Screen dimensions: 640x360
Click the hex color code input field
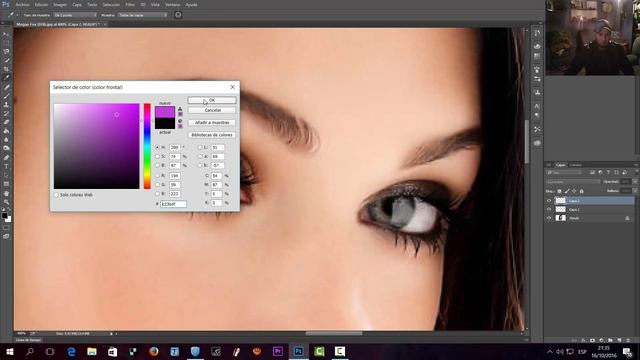click(173, 204)
